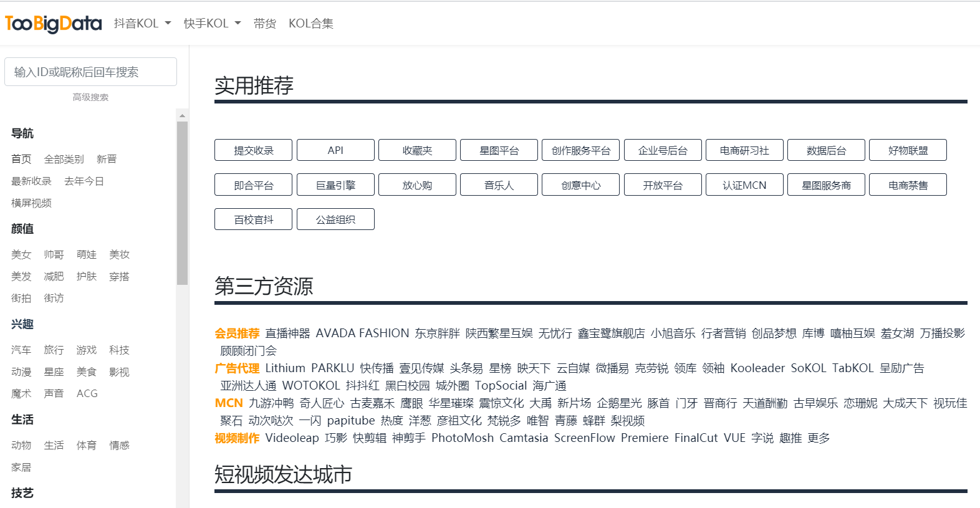This screenshot has height=508, width=980.
Task: Open the 巨量引擎 button
Action: 335,185
